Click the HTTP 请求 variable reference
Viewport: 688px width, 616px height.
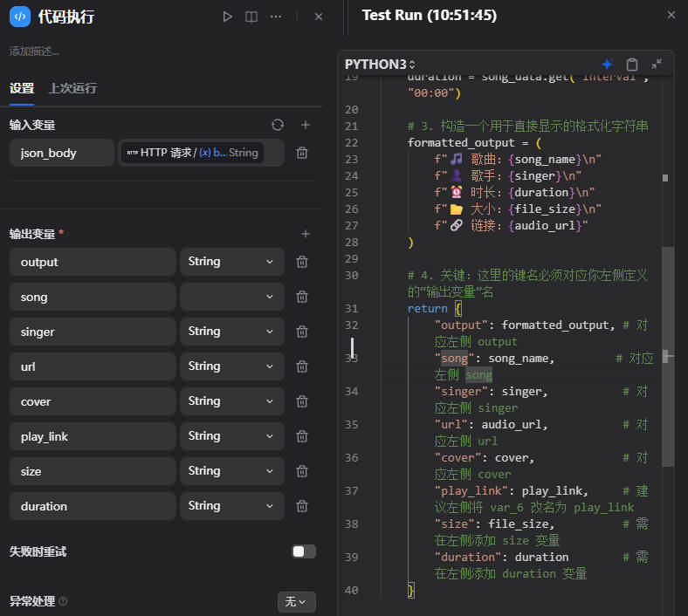pyautogui.click(x=192, y=153)
